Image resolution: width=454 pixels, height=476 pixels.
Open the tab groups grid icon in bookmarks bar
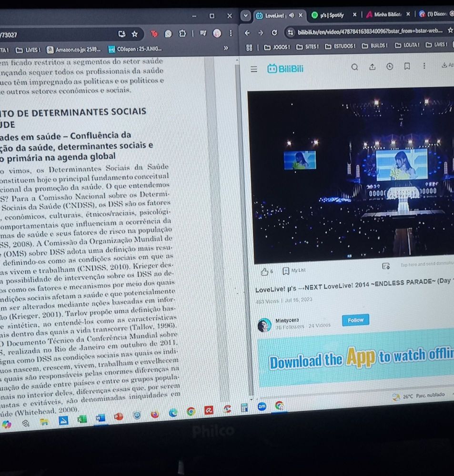coord(249,48)
